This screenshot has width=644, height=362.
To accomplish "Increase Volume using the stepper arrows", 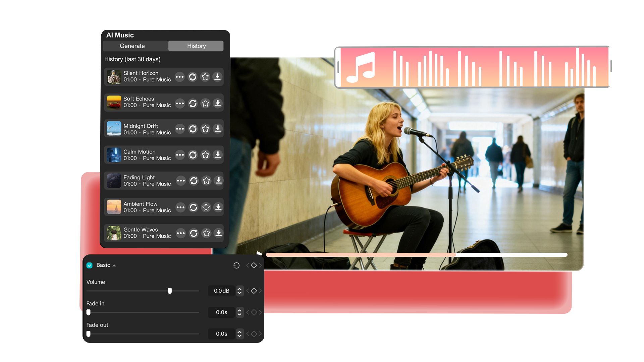I will click(239, 289).
